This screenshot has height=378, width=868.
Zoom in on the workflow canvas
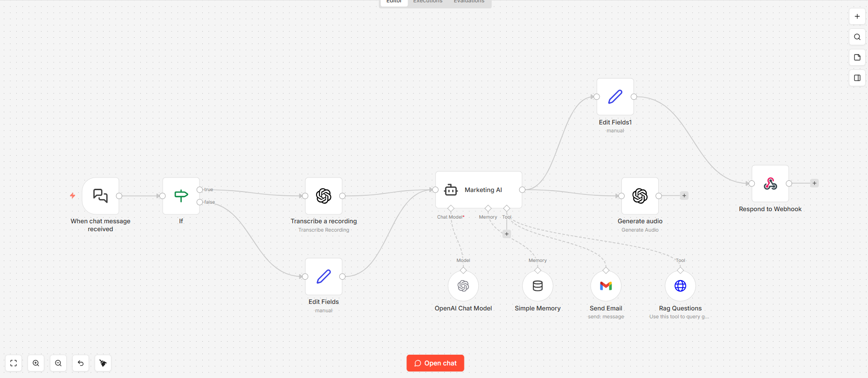point(36,363)
